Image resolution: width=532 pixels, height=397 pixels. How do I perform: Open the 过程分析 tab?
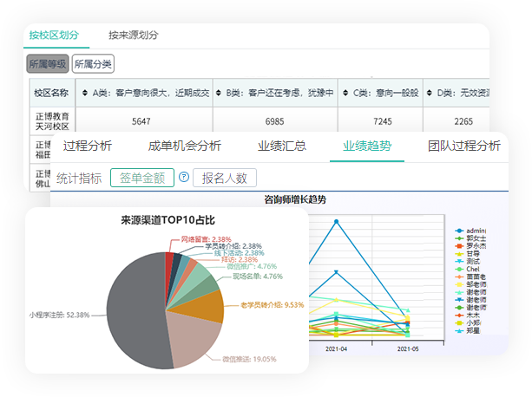click(x=88, y=145)
